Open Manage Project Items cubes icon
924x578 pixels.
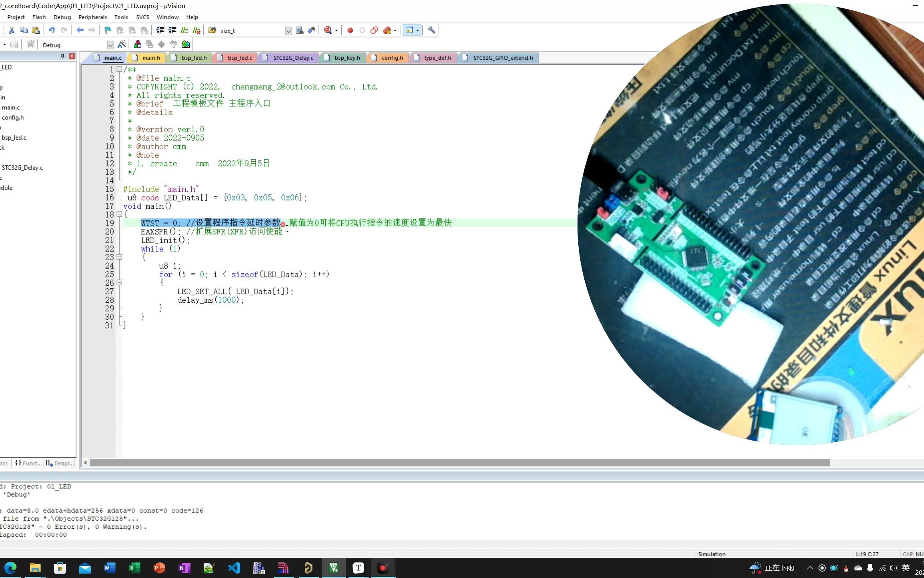pos(138,45)
